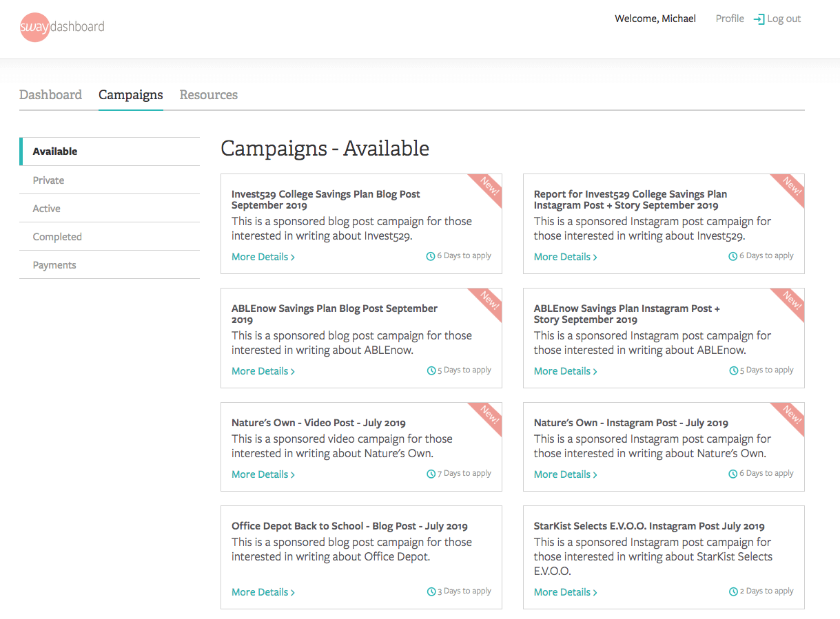Click the description about writing about StarKist Selects
Screen dimensions: 840x619
pos(653,556)
